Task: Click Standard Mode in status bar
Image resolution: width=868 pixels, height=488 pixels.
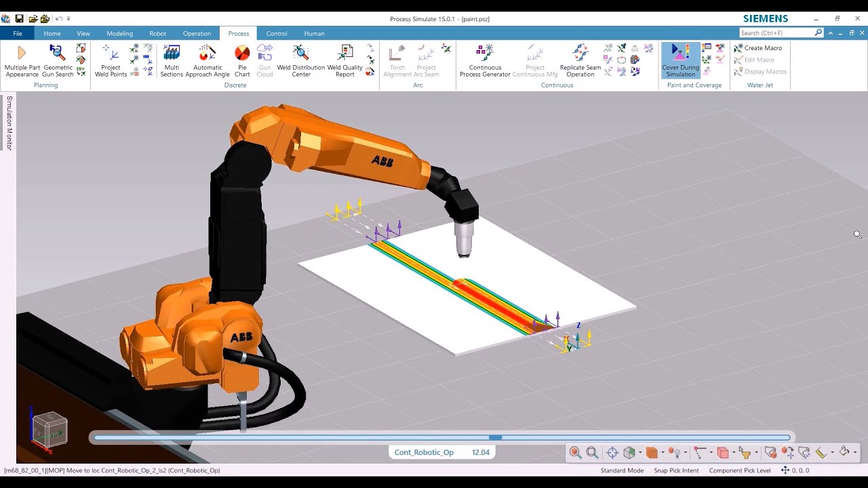Action: [x=622, y=470]
